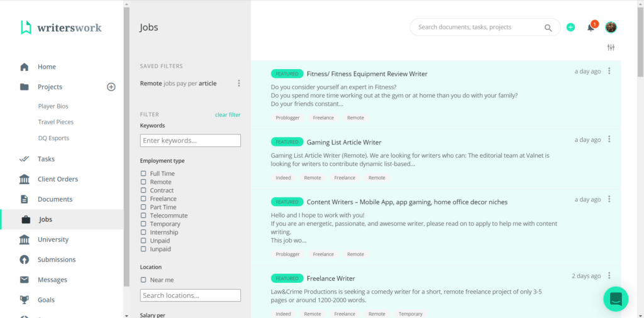Click the Goals trophy icon

pos(25,300)
